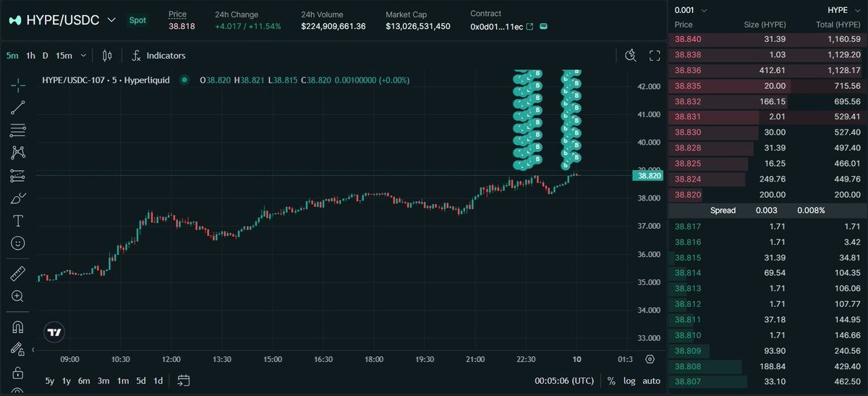868x396 pixels.
Task: Click ask price 38.836 row
Action: tap(767, 70)
